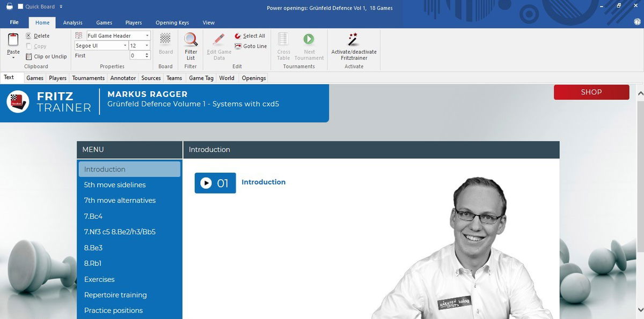This screenshot has height=319, width=644.
Task: Select 8.Rb1 in the menu
Action: click(x=93, y=263)
